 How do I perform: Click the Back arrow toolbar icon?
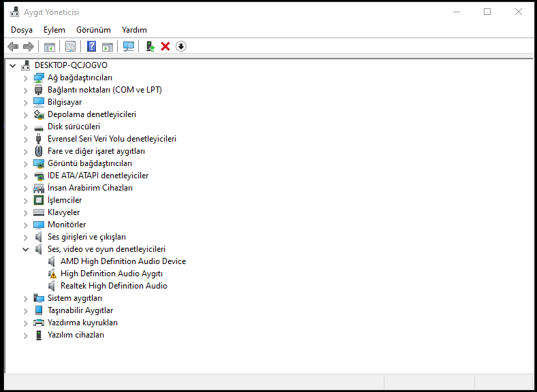[x=13, y=46]
